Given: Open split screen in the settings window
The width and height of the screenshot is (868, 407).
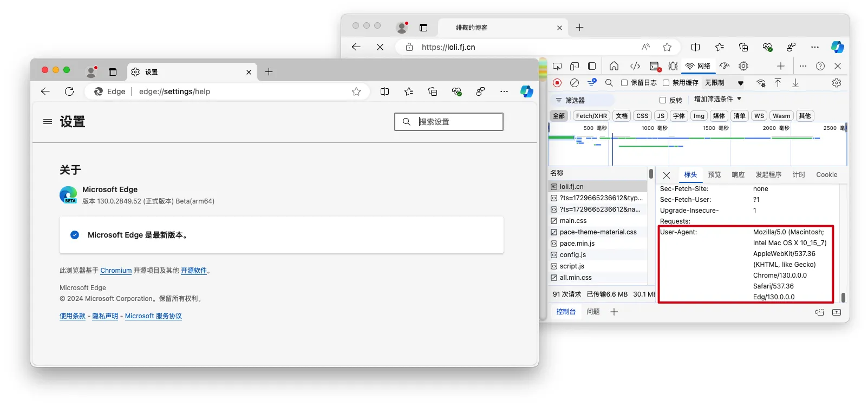Looking at the screenshot, I should tap(385, 91).
